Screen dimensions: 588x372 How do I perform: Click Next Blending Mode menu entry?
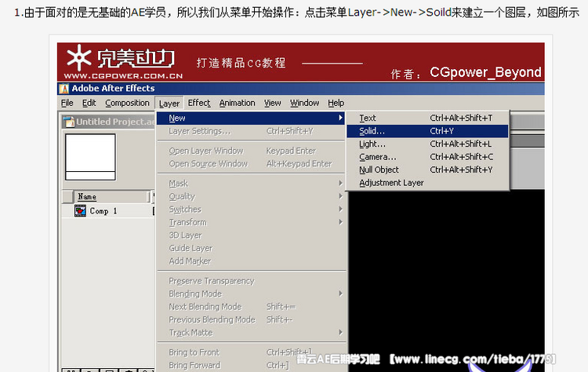click(251, 307)
